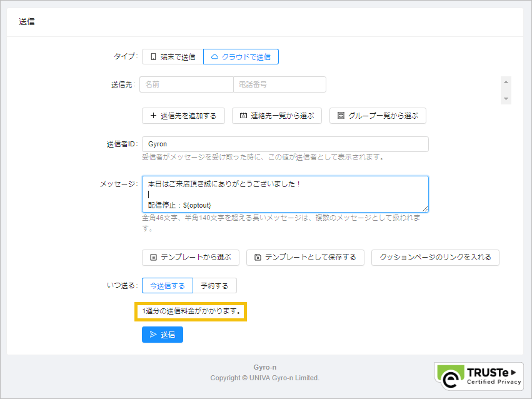Select クラウドで送信 send type
The image size is (532, 399).
click(x=241, y=57)
